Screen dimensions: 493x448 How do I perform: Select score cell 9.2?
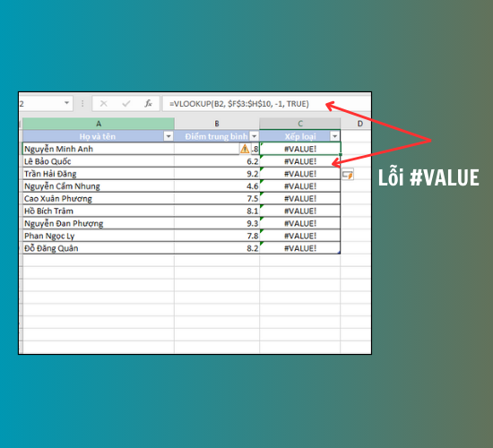217,174
